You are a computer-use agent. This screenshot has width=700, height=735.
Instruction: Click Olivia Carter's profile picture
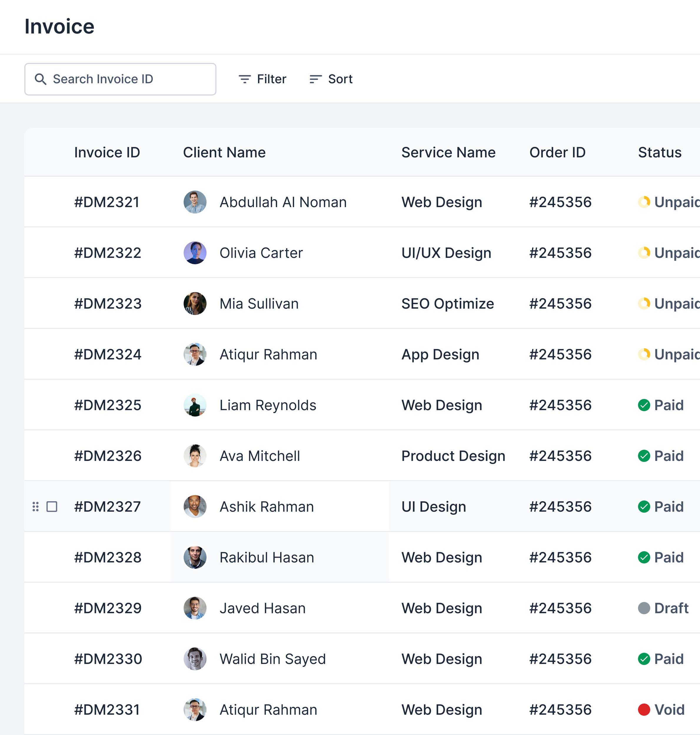coord(195,253)
